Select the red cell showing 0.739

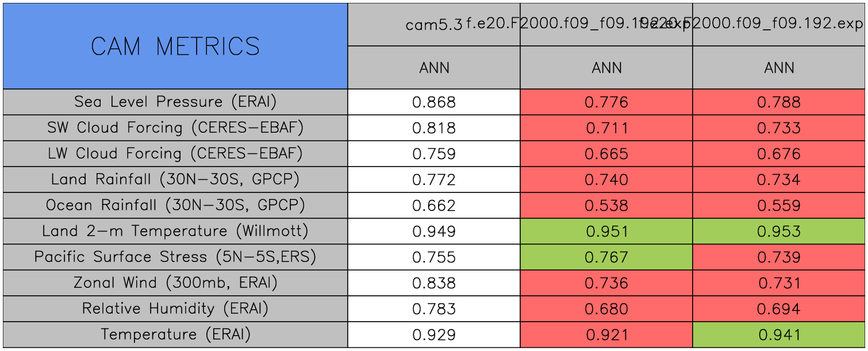(x=779, y=257)
